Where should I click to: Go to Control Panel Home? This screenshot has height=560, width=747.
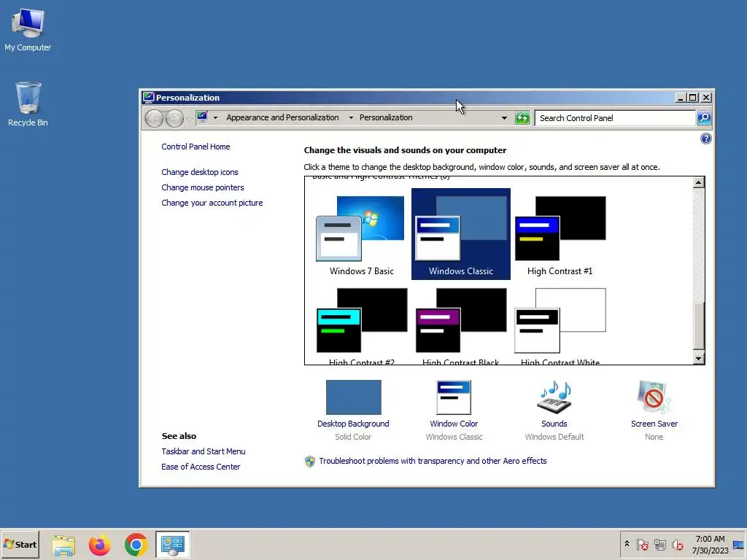(196, 147)
